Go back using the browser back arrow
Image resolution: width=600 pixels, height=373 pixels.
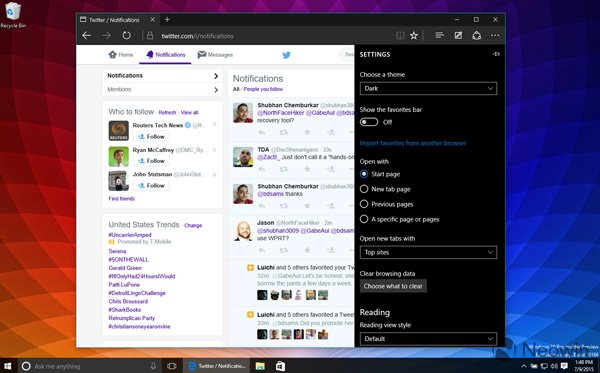tap(86, 36)
